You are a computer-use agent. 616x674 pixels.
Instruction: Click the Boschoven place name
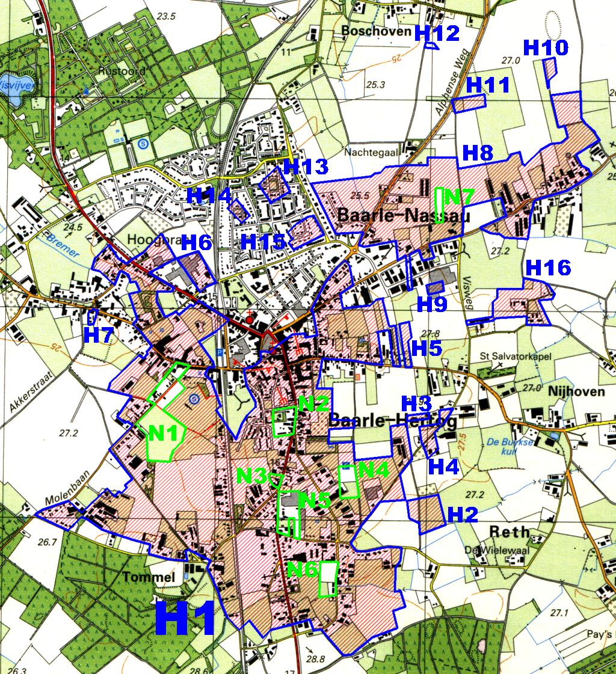point(377,31)
